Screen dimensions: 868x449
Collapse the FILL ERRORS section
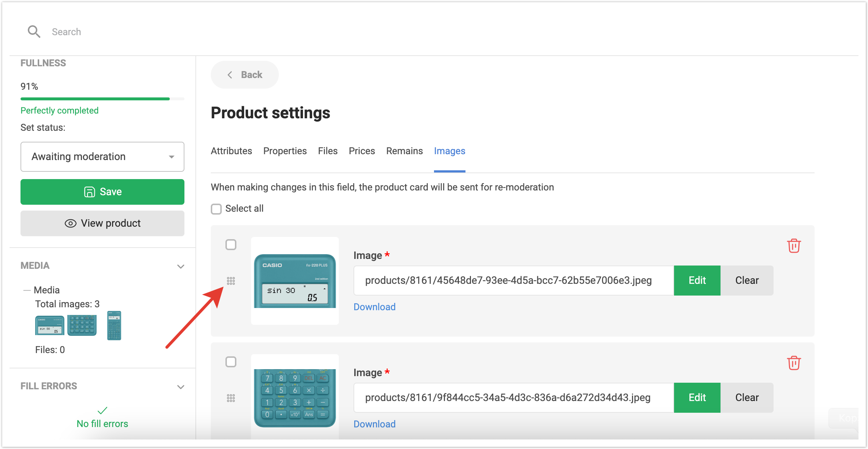coord(180,387)
